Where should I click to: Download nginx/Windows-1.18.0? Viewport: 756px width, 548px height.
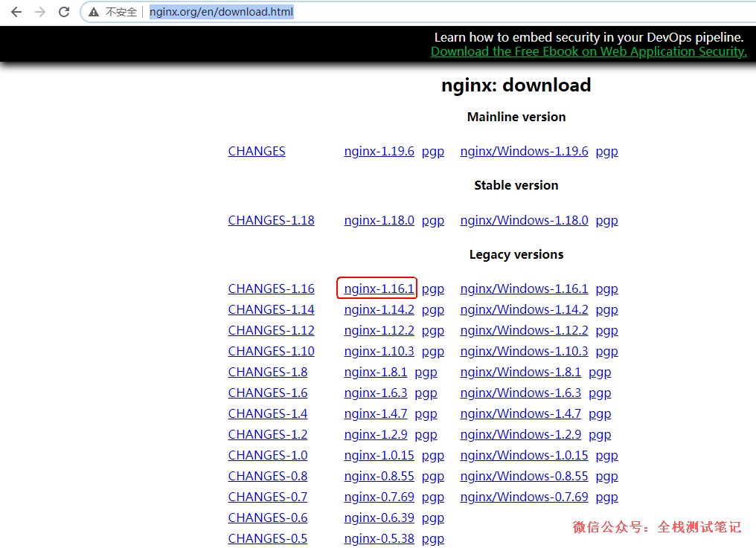point(524,220)
